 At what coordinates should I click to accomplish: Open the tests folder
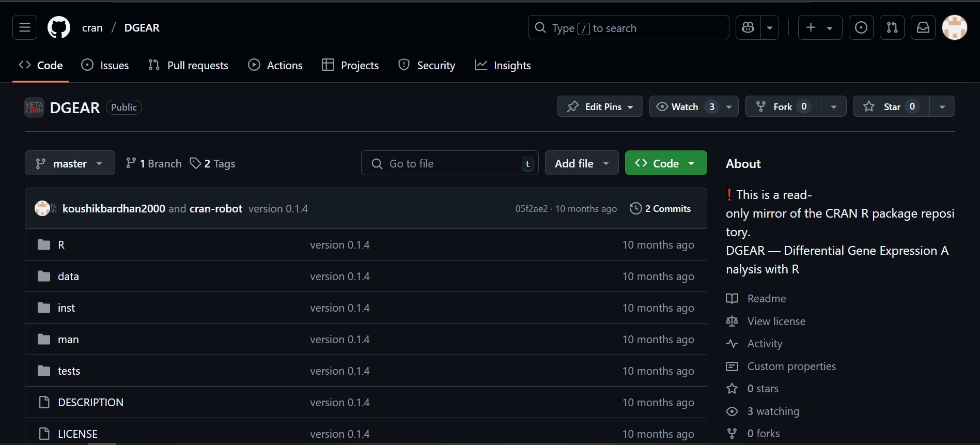pos(69,371)
